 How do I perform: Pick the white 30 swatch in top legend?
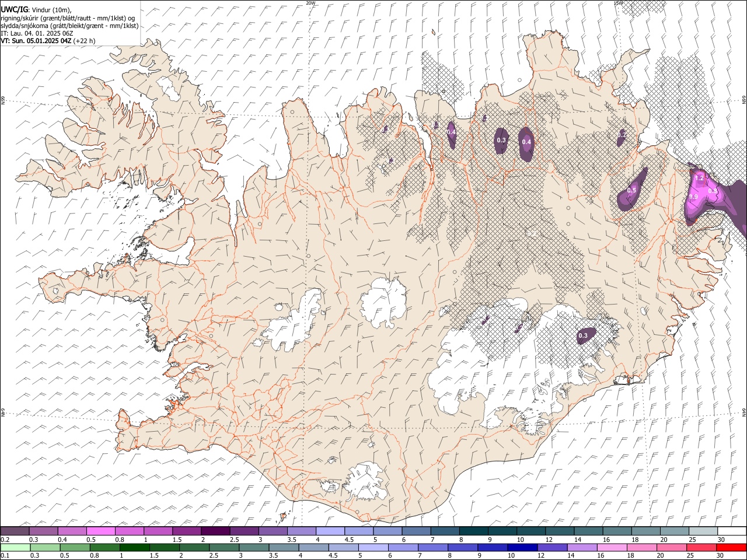[732, 531]
